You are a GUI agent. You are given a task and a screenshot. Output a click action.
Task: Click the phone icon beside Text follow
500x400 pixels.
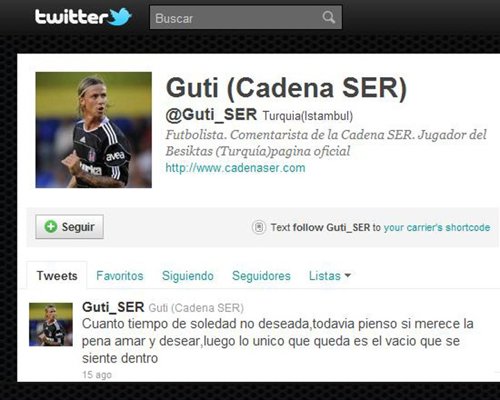pos(259,228)
